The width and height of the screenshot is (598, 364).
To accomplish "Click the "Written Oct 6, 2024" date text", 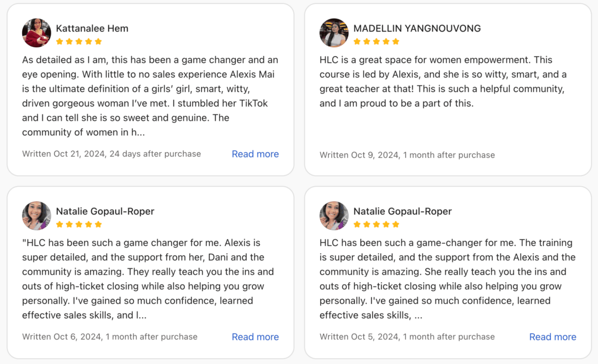I will 110,337.
